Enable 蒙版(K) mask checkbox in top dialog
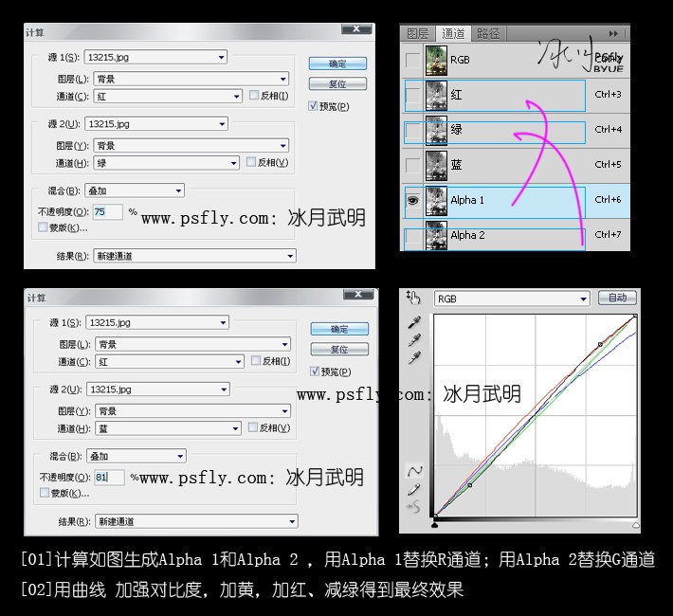This screenshot has width=673, height=616. (x=43, y=227)
